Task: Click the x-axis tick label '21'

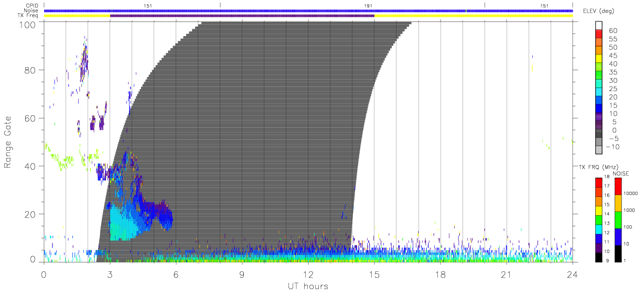Action: (x=507, y=274)
